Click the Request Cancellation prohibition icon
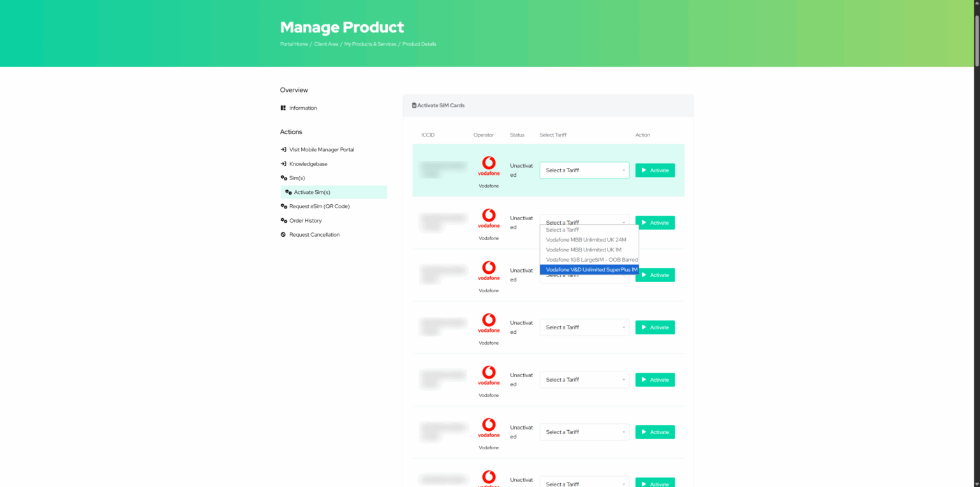980x487 pixels. [x=283, y=234]
